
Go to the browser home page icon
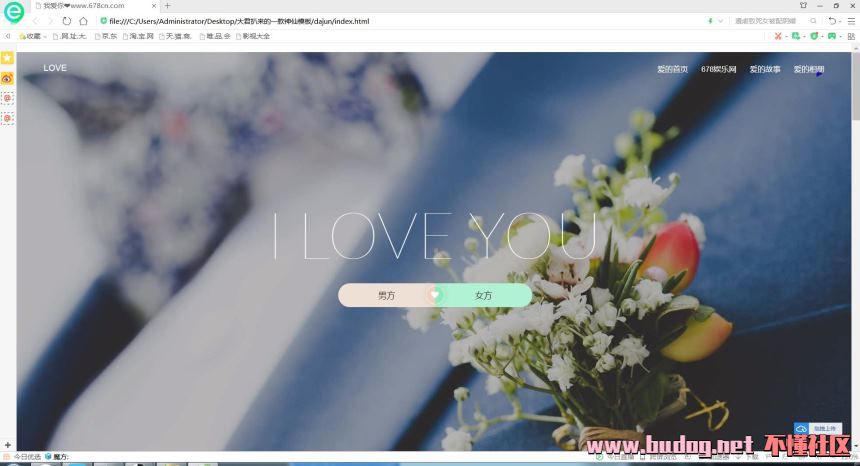coord(83,21)
